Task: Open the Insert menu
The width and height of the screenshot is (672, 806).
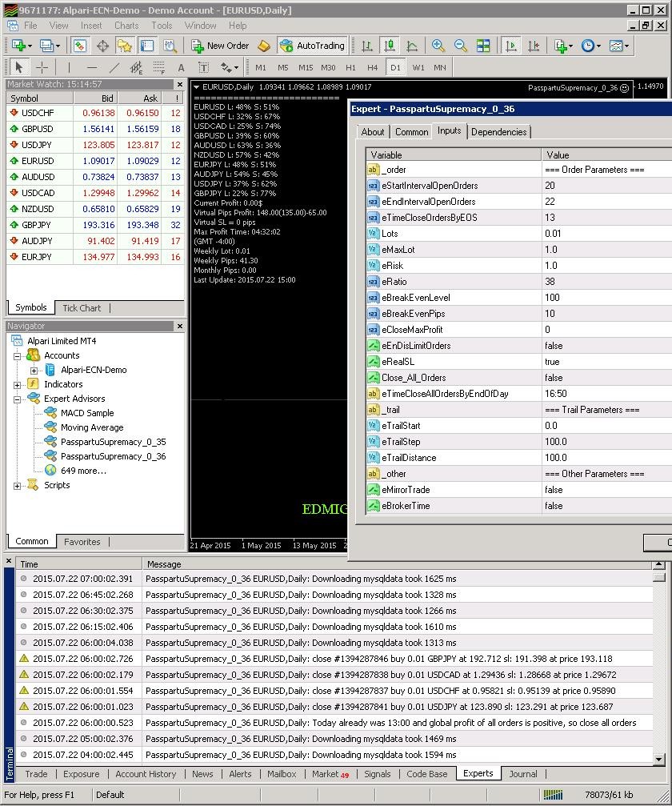Action: point(91,25)
